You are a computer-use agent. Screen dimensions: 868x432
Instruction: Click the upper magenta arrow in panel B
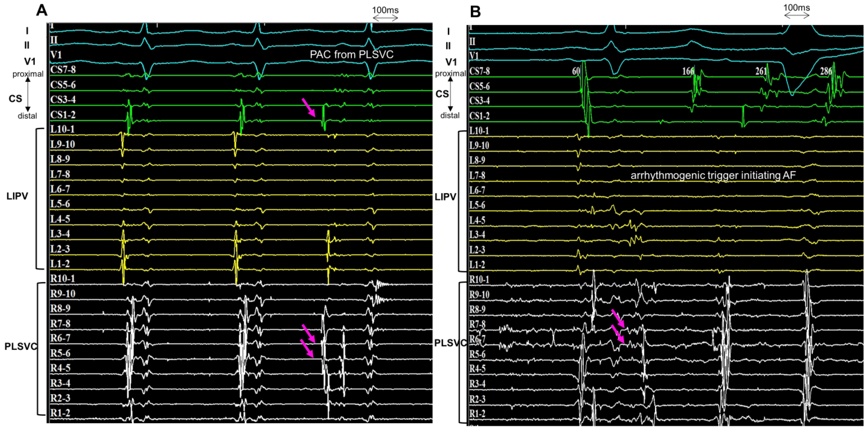pyautogui.click(x=618, y=318)
